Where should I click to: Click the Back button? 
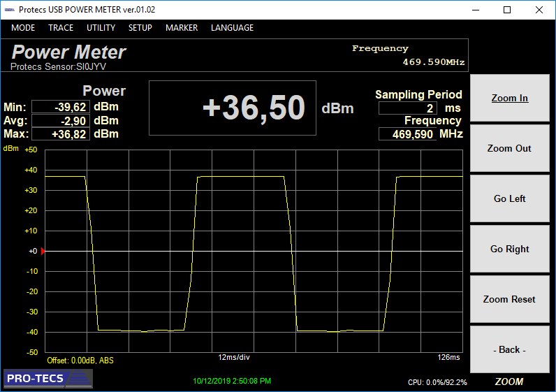pos(509,350)
